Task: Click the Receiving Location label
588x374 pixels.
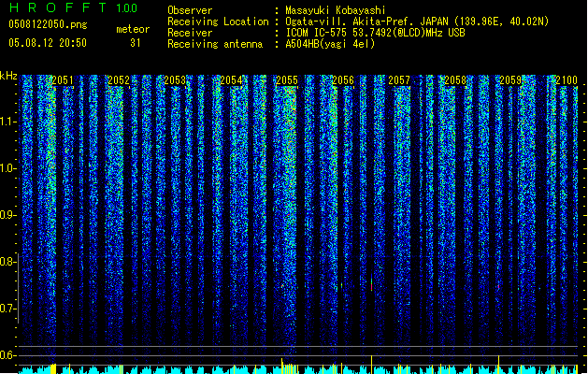Action: point(218,22)
